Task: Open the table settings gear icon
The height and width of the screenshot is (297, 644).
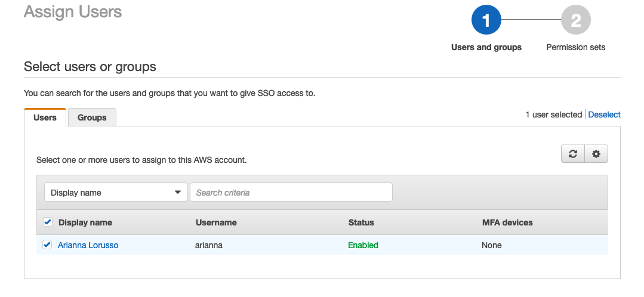Action: coord(596,154)
